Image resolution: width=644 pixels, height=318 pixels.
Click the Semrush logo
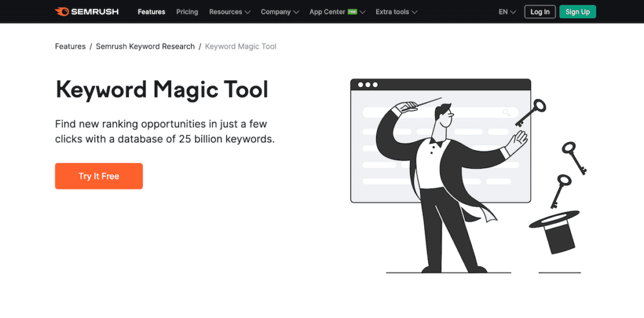87,11
